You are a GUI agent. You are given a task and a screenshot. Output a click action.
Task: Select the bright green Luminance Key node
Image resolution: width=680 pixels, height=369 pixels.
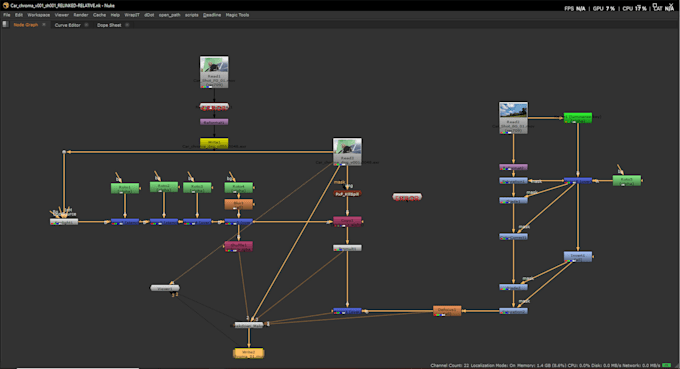(x=578, y=118)
